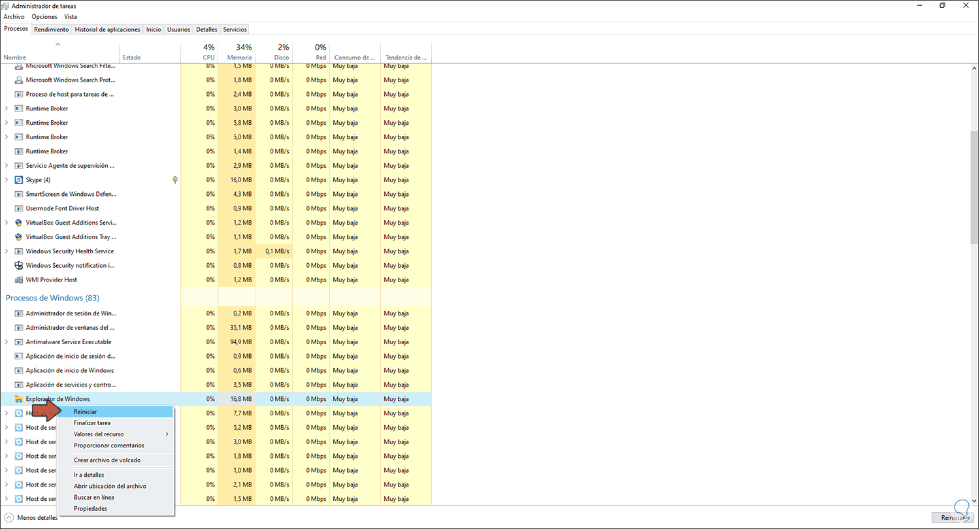Collapse the view with the Menos detalles chevron
Viewport: 980px width, 529px height.
pyautogui.click(x=8, y=518)
